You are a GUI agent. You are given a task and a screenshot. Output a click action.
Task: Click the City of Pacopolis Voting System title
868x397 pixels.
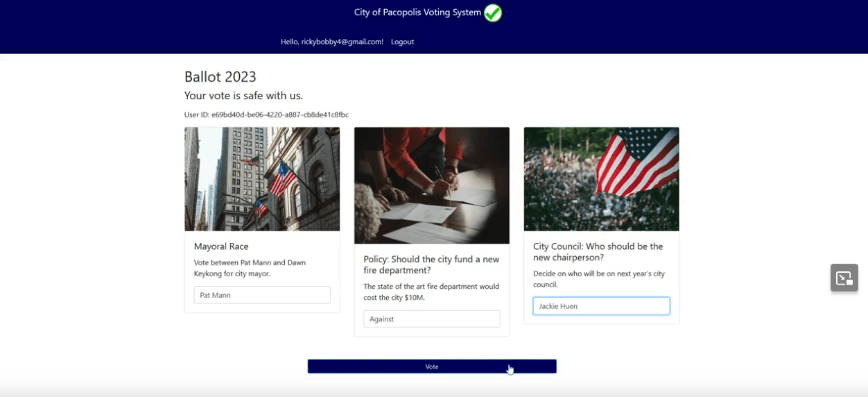417,12
